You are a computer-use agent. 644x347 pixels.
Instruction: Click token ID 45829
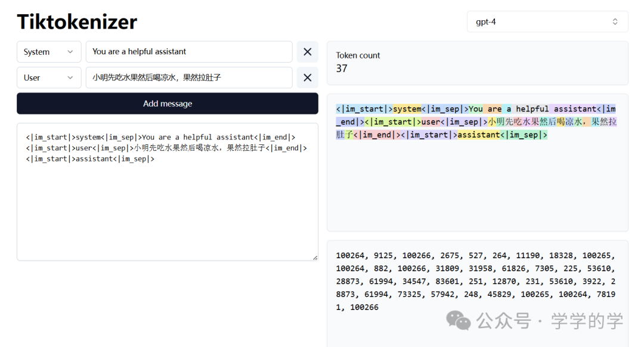[x=500, y=295]
